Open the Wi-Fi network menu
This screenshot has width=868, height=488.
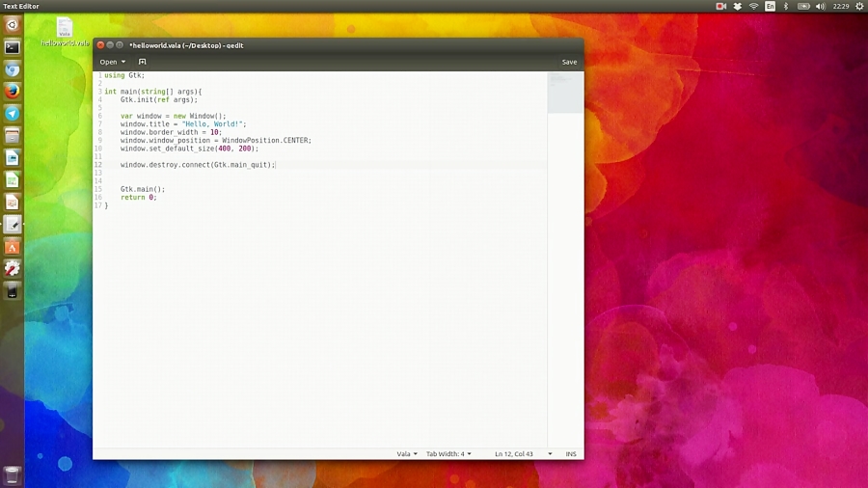[x=753, y=6]
